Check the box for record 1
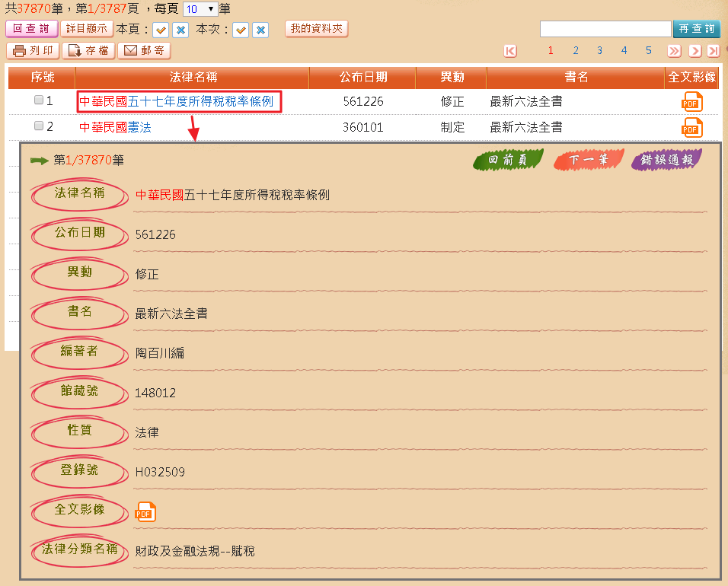The width and height of the screenshot is (728, 586). tap(39, 100)
